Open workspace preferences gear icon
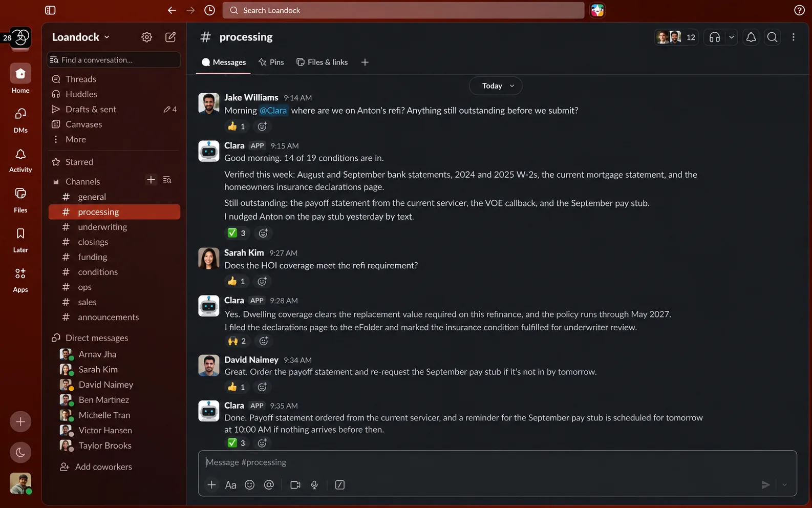 click(x=147, y=37)
